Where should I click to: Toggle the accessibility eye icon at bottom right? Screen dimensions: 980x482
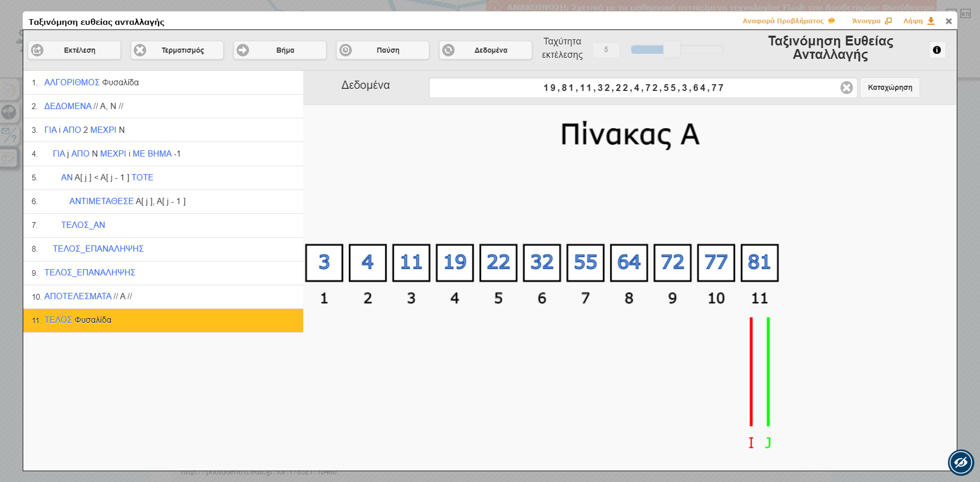[x=960, y=462]
